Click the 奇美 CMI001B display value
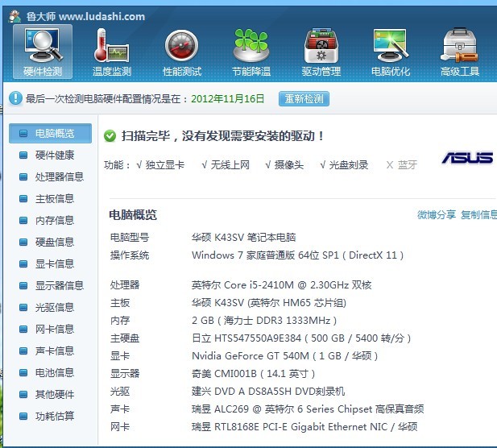Viewport: 497px width, 448px height. coord(253,374)
